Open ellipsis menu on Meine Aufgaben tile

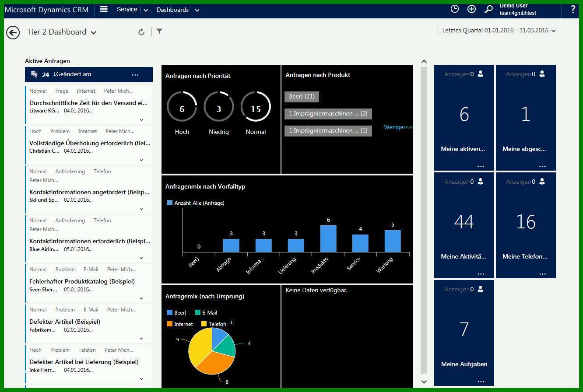481,382
